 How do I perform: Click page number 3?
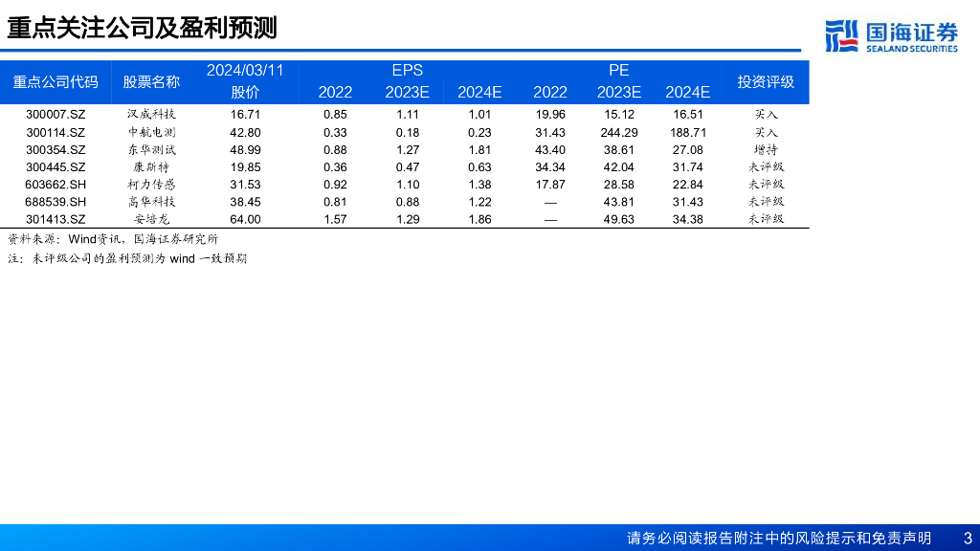[x=969, y=538]
